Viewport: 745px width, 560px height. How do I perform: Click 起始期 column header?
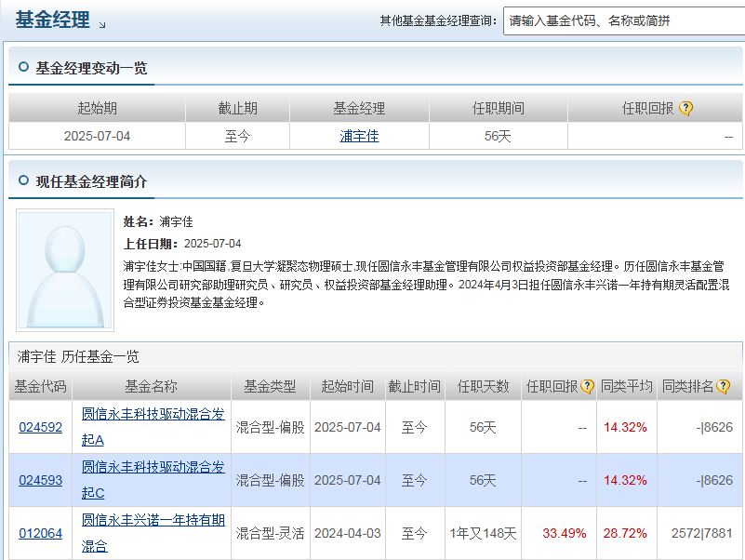[x=97, y=109]
